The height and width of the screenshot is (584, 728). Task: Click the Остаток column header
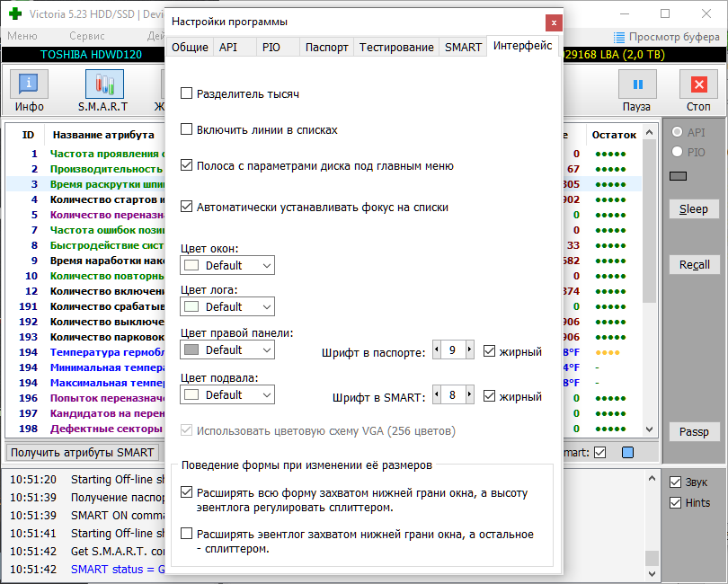click(x=614, y=135)
